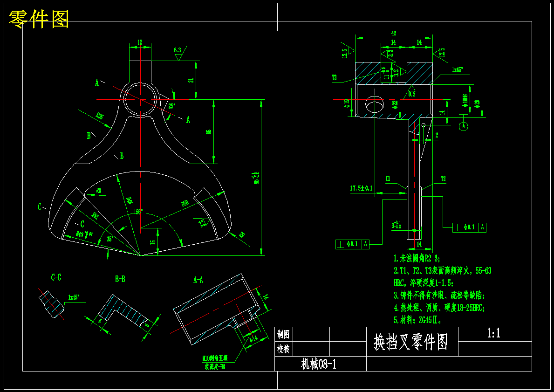The height and width of the screenshot is (392, 554).
Task: Select the circled datum A symbol
Action: [464, 126]
